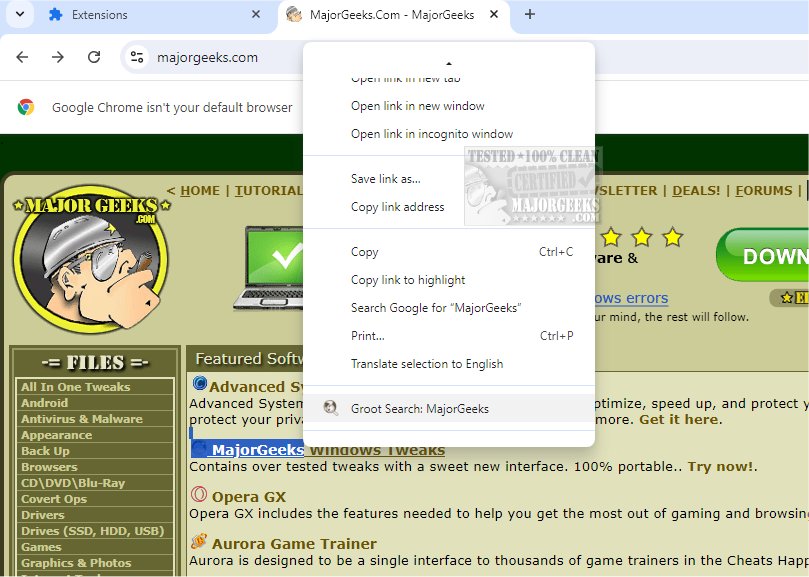Click the Groot Search magnifier icon
The height and width of the screenshot is (577, 809).
[330, 408]
